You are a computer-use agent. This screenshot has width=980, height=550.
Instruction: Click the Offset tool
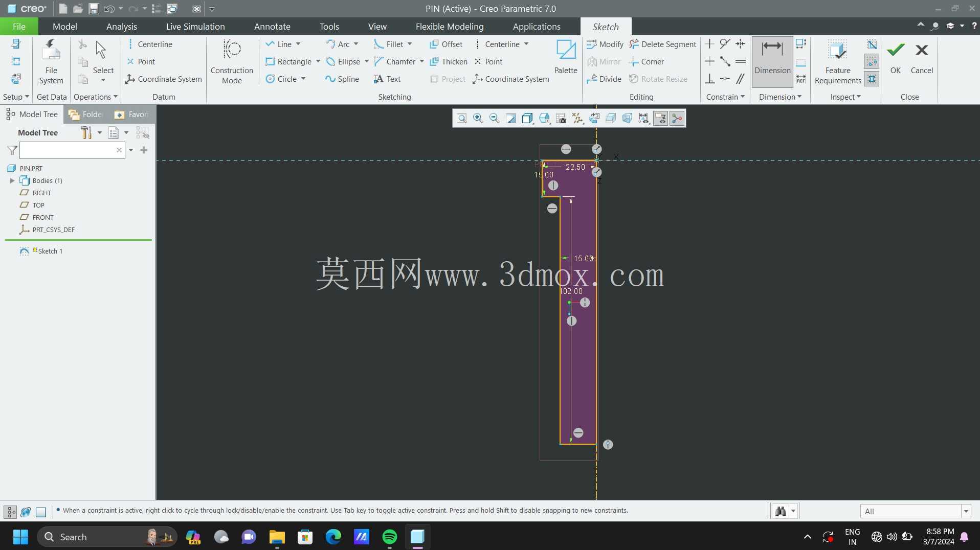point(446,44)
